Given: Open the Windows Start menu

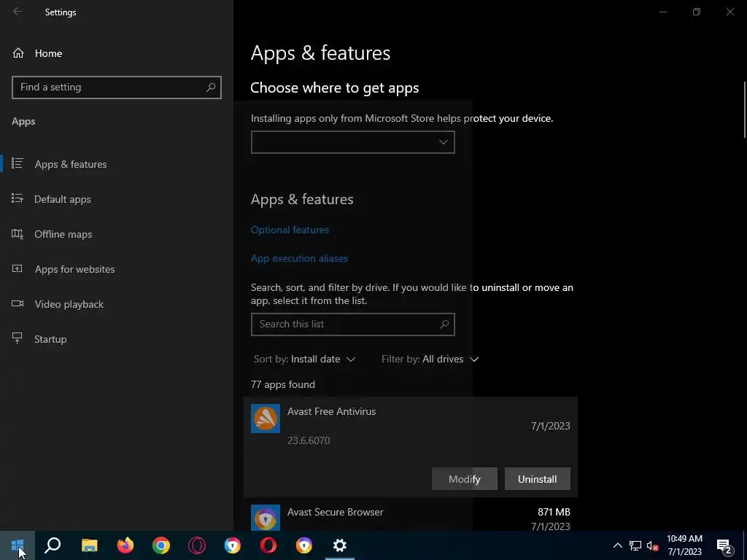Looking at the screenshot, I should pyautogui.click(x=18, y=545).
